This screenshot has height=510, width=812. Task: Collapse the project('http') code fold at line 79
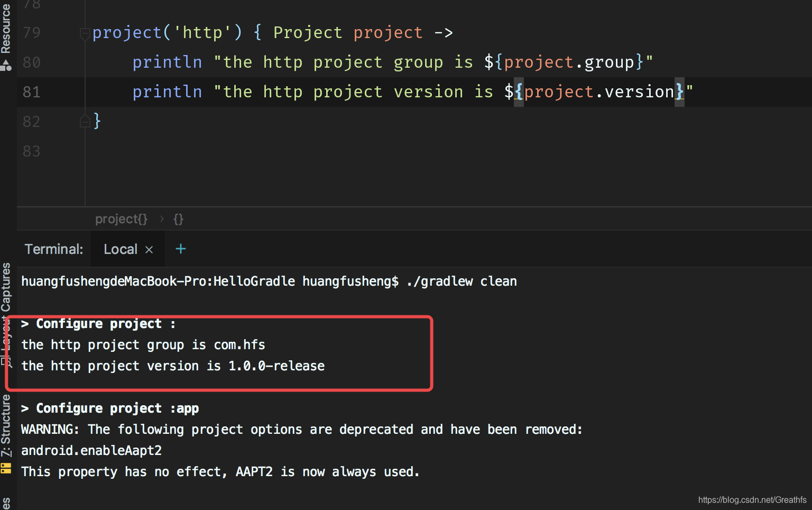pos(85,34)
